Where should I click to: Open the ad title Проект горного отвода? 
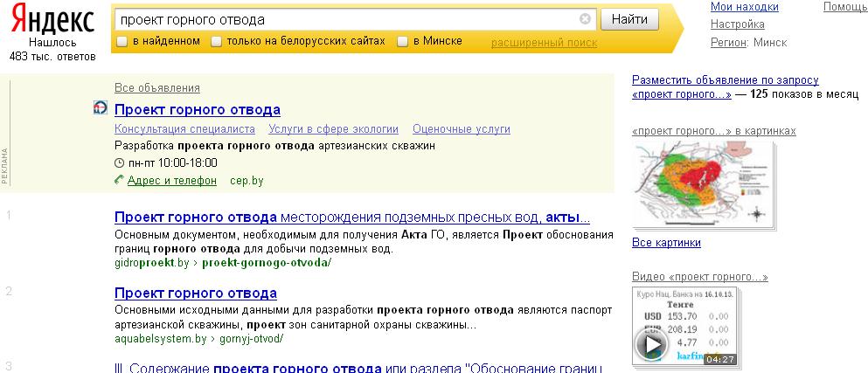(x=197, y=109)
